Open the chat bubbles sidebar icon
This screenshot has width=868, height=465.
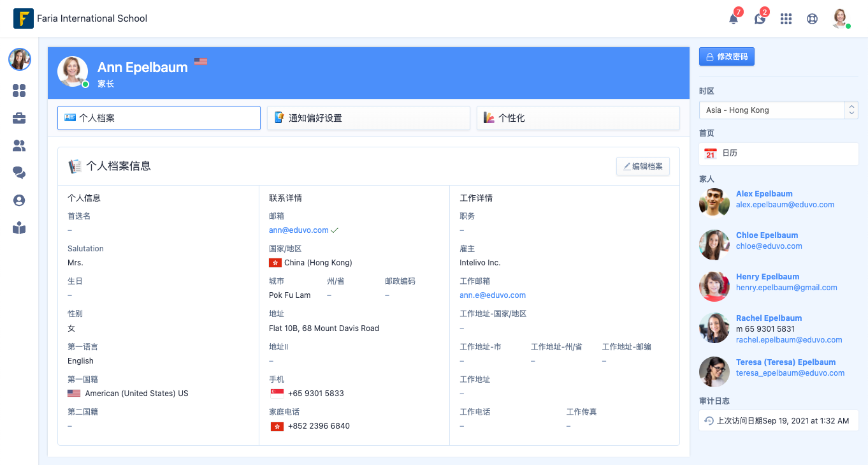(x=19, y=173)
